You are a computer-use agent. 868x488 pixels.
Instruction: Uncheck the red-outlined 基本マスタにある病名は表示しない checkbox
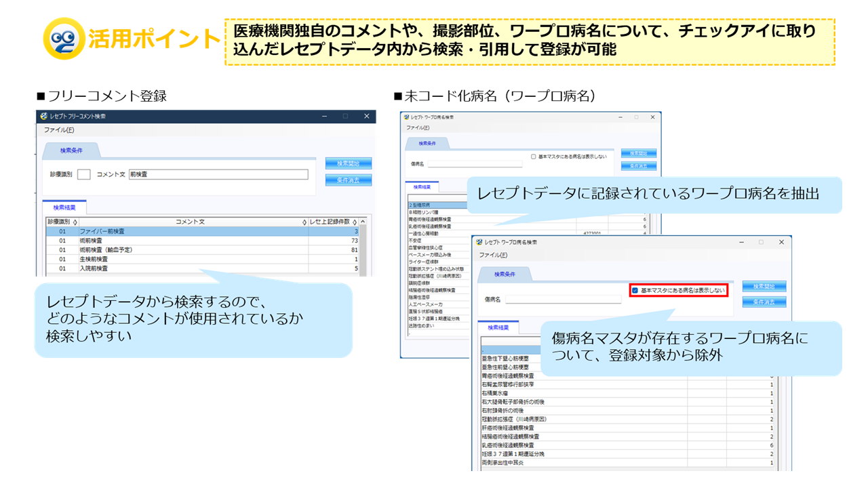(x=635, y=290)
